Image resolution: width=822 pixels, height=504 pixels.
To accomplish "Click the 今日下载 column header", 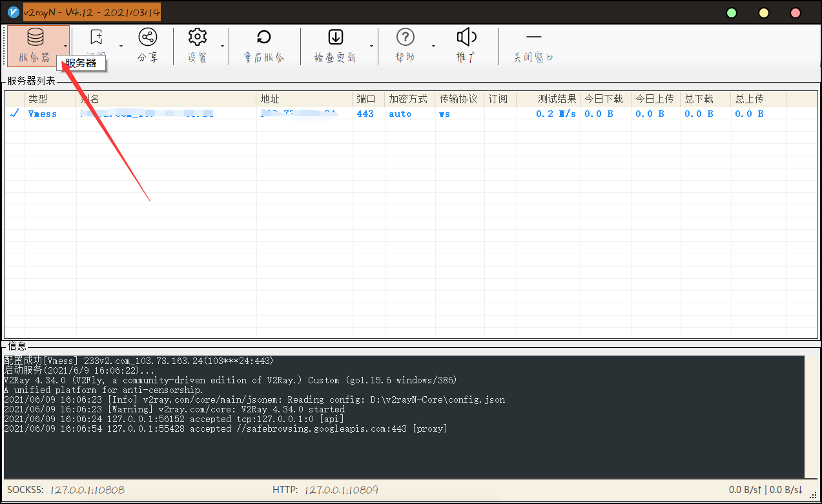I will coord(606,99).
